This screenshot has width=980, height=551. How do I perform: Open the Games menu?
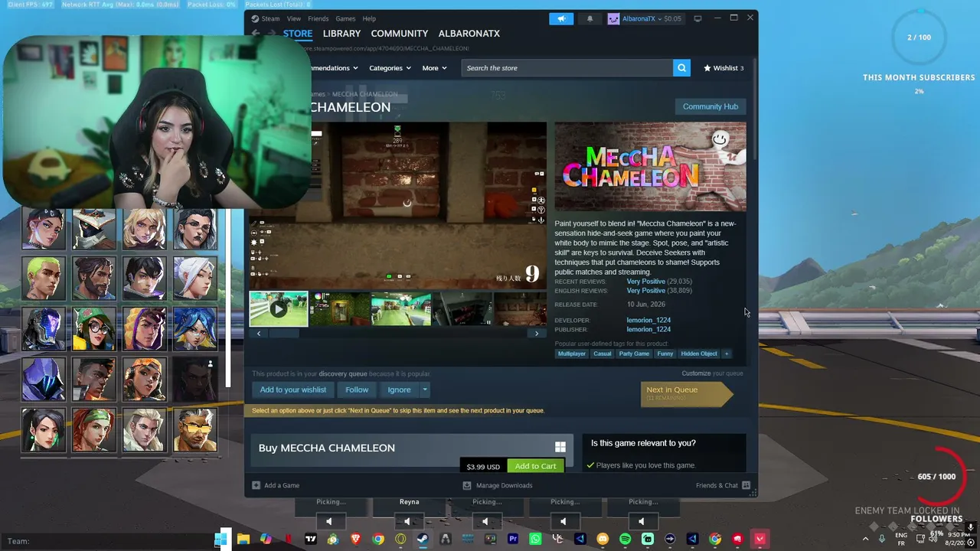(x=345, y=18)
